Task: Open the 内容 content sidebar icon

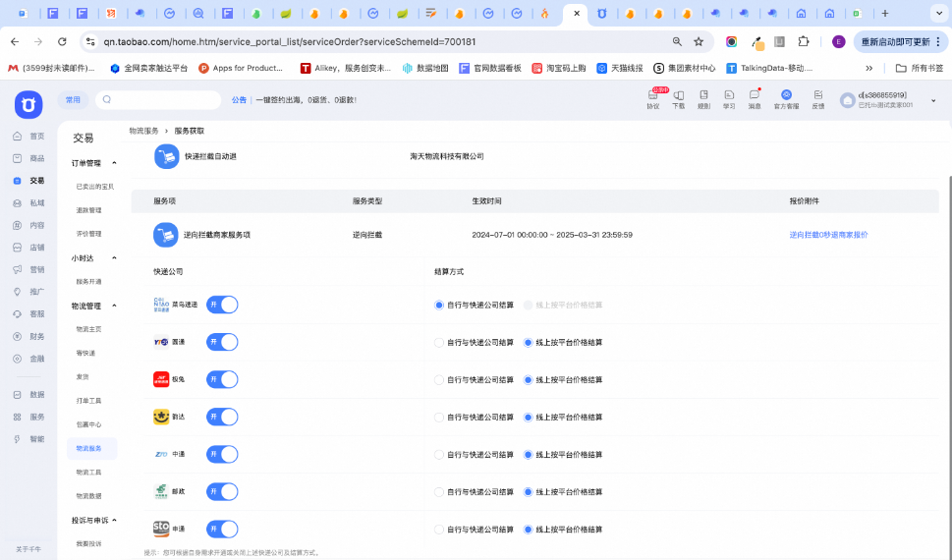Action: point(17,225)
